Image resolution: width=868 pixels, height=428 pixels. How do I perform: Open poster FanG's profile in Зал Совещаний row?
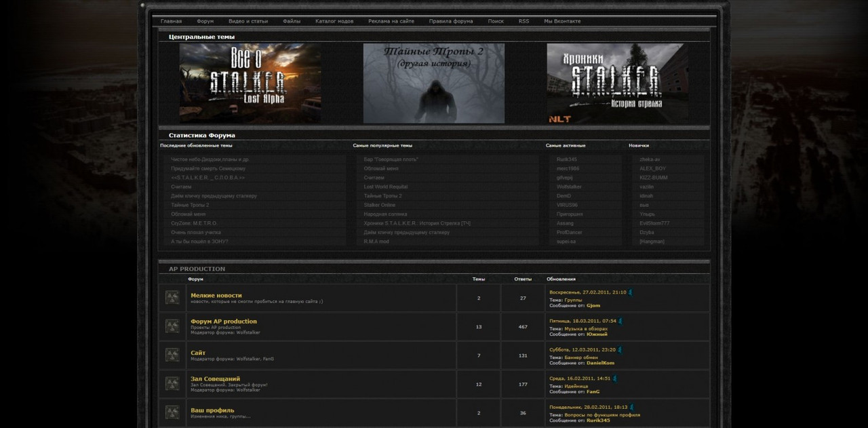click(x=593, y=391)
